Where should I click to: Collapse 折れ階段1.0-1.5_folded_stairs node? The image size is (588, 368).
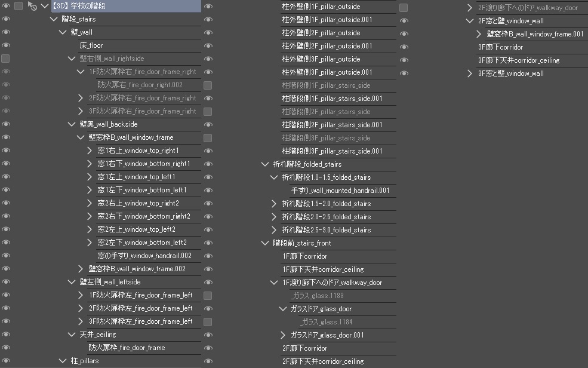(274, 177)
